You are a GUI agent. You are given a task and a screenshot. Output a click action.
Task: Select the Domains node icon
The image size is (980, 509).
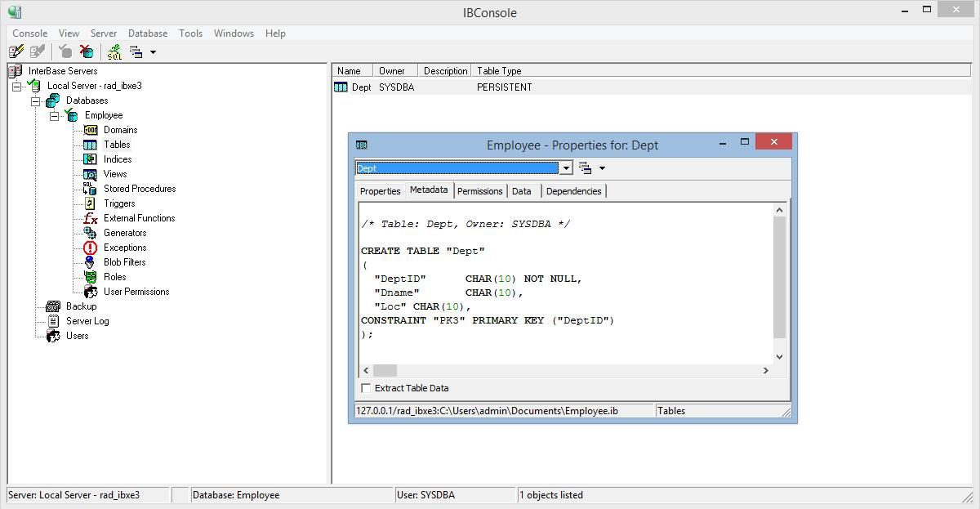90,130
